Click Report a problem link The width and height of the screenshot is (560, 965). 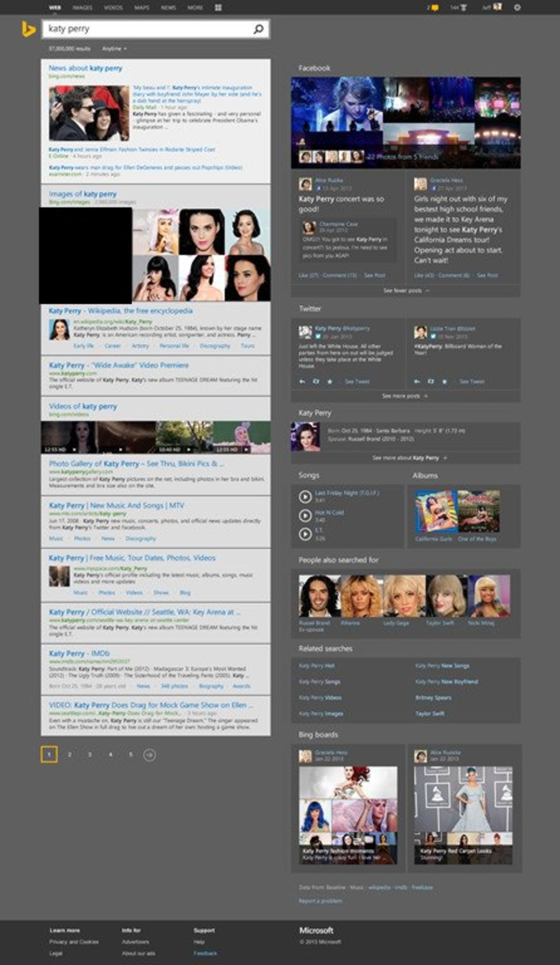[x=320, y=901]
